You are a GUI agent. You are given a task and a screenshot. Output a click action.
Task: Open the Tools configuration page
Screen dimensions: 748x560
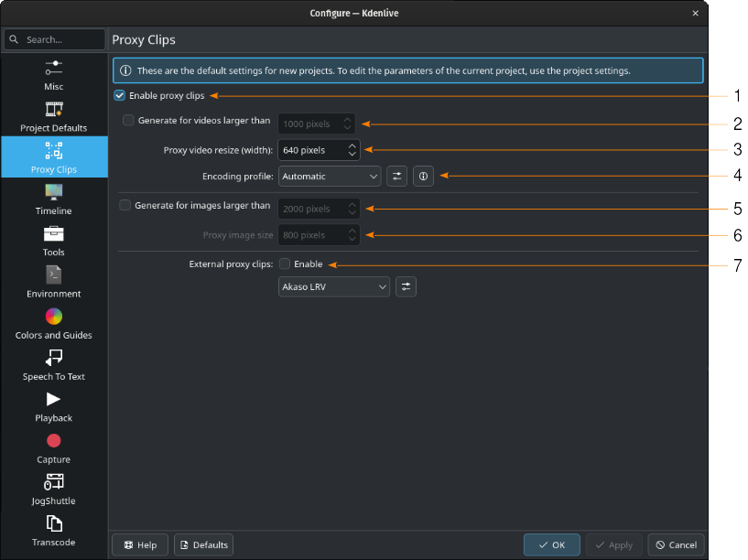coord(53,240)
